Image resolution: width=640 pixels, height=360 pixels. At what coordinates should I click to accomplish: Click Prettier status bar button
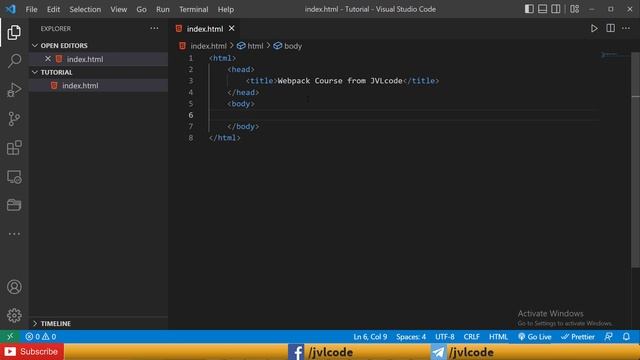[578, 337]
